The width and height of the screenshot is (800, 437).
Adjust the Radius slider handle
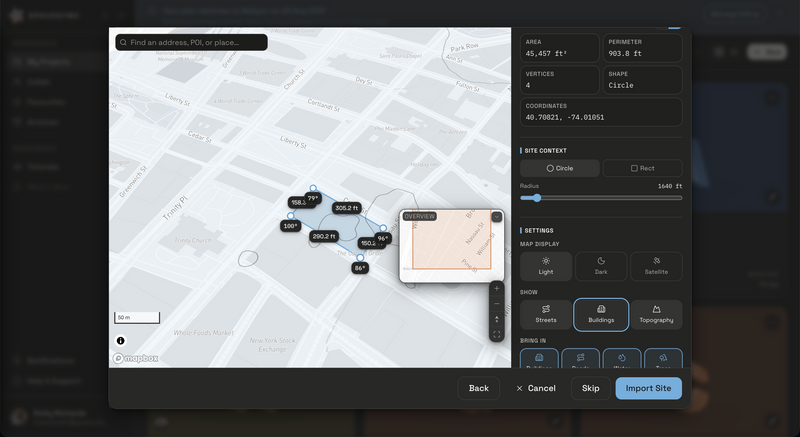537,198
